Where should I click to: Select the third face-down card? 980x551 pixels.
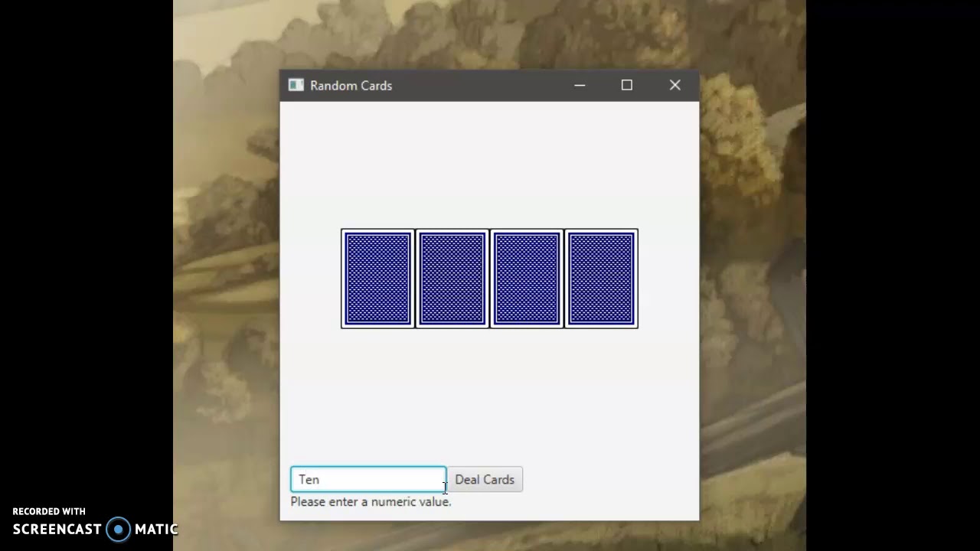(527, 279)
